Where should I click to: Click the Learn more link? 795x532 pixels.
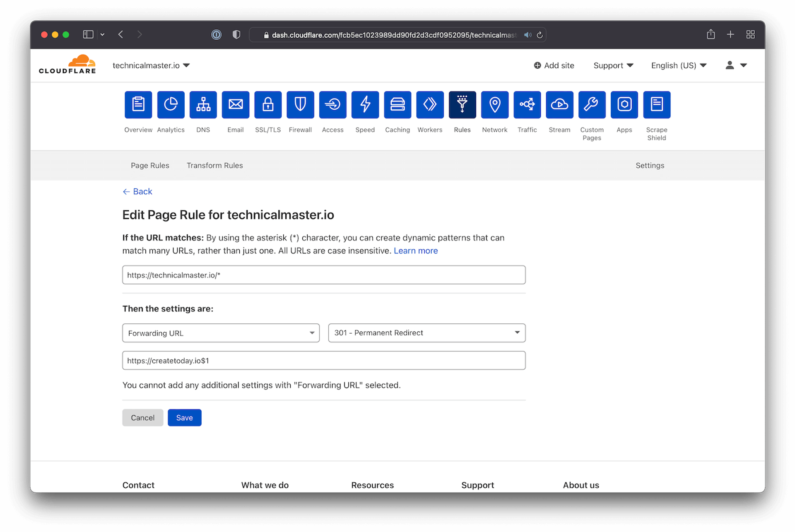click(x=415, y=250)
